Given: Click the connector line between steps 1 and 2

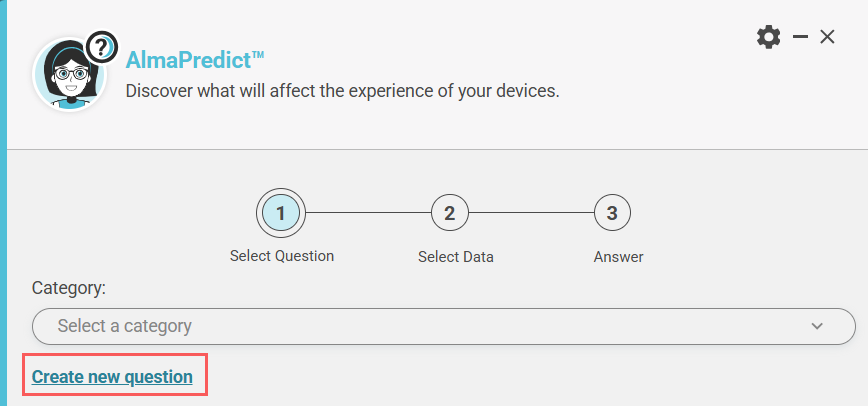Looking at the screenshot, I should tap(367, 212).
